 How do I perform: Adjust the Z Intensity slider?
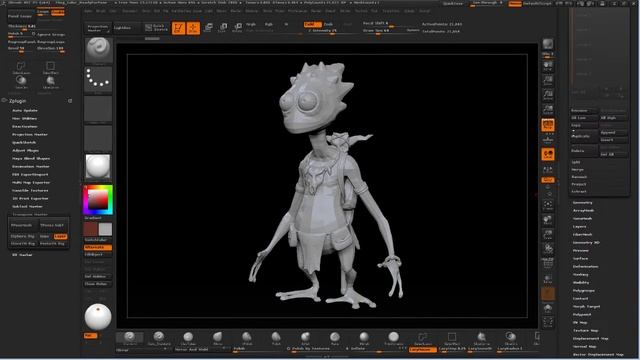point(322,31)
